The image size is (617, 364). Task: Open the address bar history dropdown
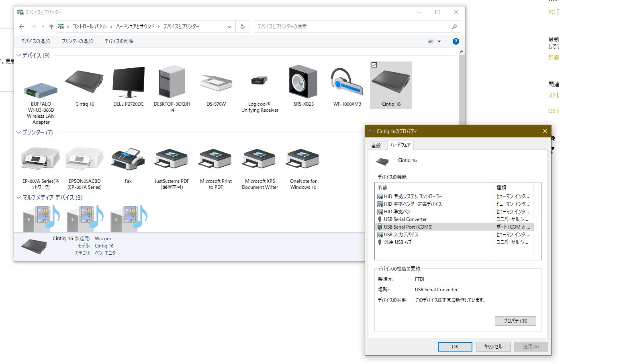coord(229,27)
